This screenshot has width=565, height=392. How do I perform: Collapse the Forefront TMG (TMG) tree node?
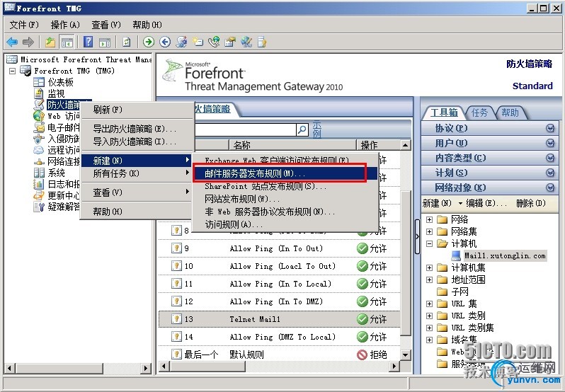tap(12, 71)
